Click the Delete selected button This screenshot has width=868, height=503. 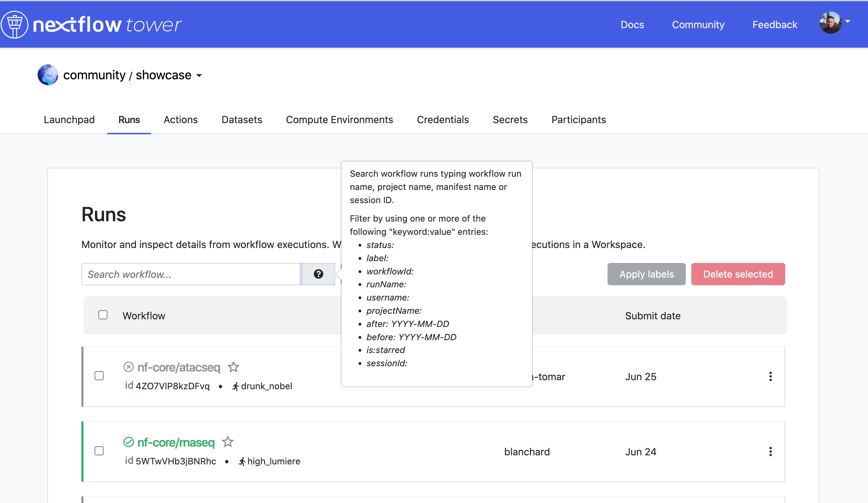(738, 274)
